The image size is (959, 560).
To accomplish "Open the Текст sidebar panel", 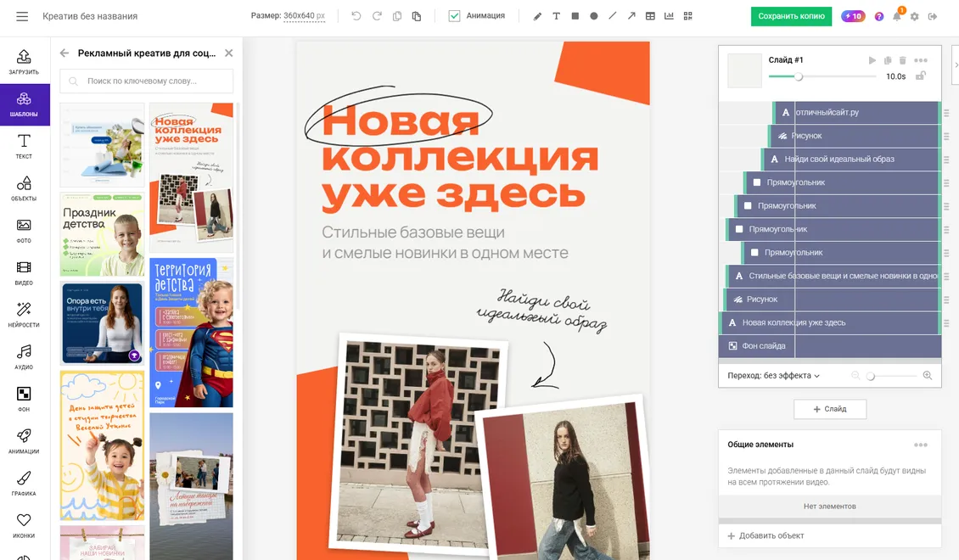I will pos(24,146).
